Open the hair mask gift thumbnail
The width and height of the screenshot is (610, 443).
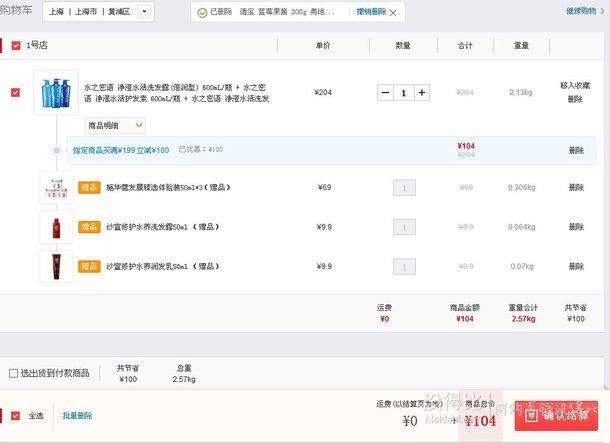pos(56,188)
